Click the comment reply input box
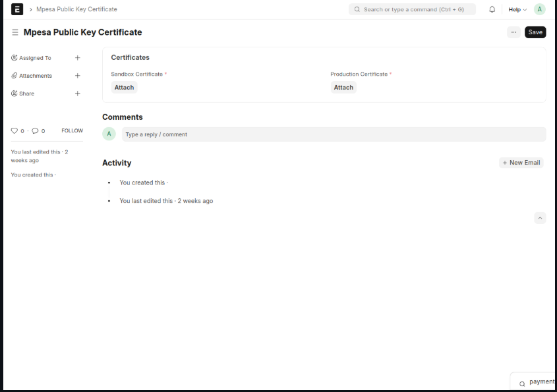This screenshot has width=557, height=392. tap(334, 134)
